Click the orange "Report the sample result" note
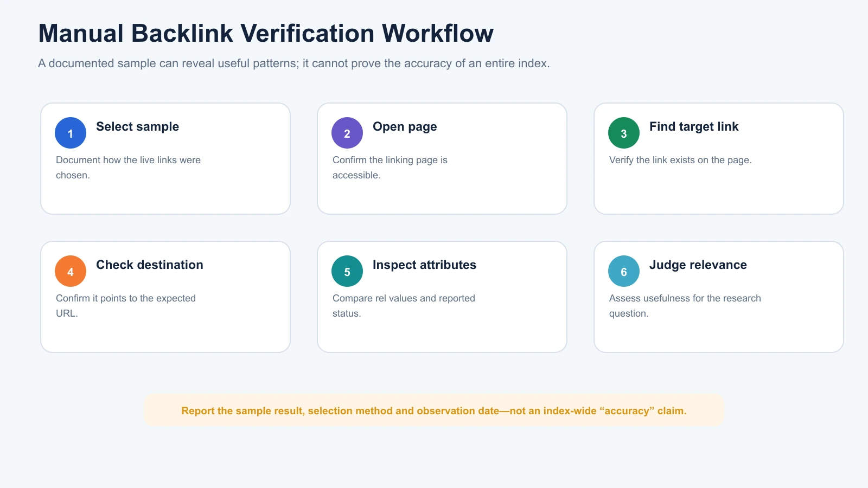Image resolution: width=868 pixels, height=488 pixels. [x=434, y=410]
